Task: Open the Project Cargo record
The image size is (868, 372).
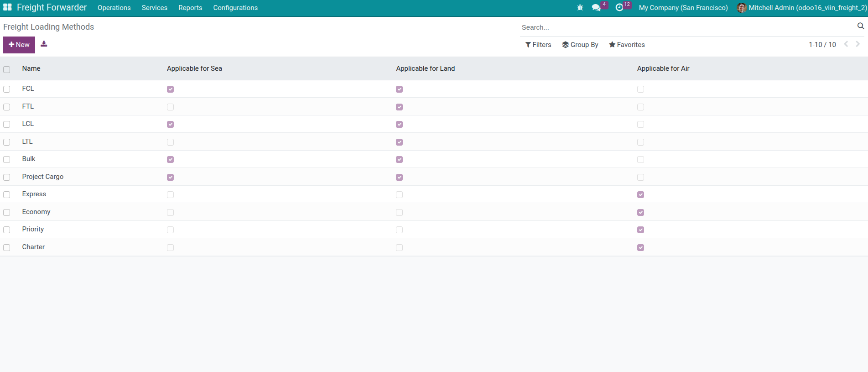Action: coord(43,177)
